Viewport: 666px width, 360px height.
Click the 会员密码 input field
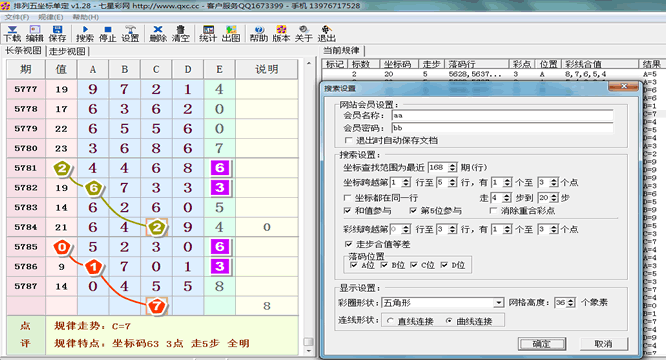click(502, 128)
